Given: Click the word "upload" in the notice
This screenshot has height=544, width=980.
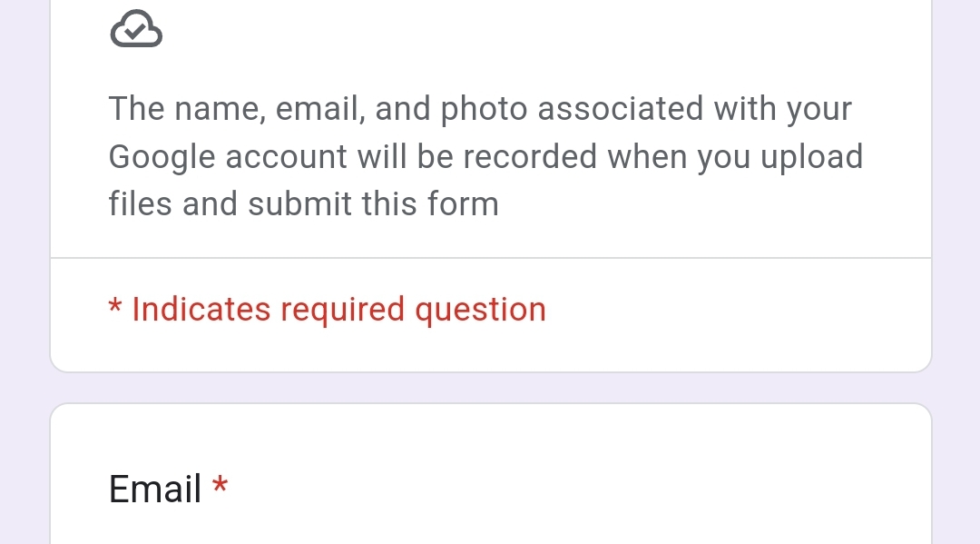Looking at the screenshot, I should click(811, 157).
